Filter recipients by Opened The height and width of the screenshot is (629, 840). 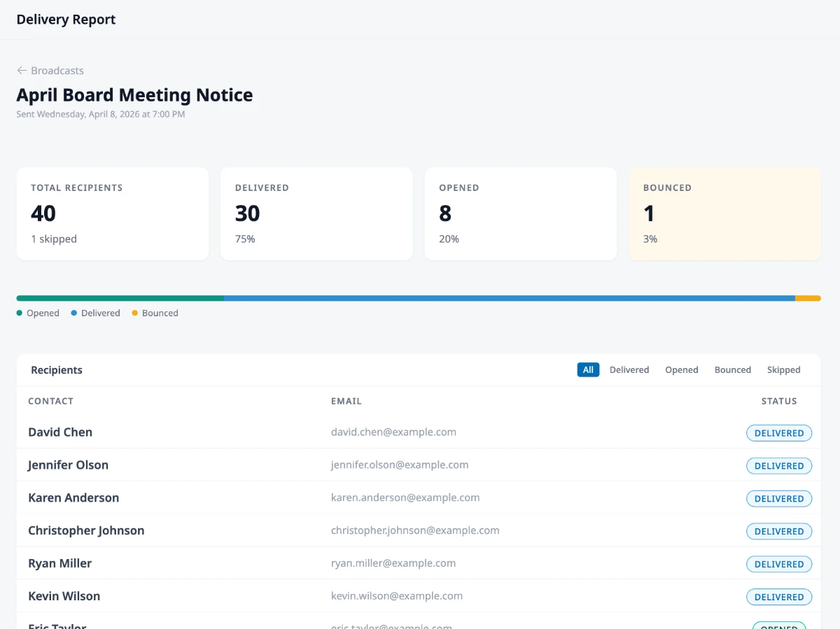[x=682, y=369]
